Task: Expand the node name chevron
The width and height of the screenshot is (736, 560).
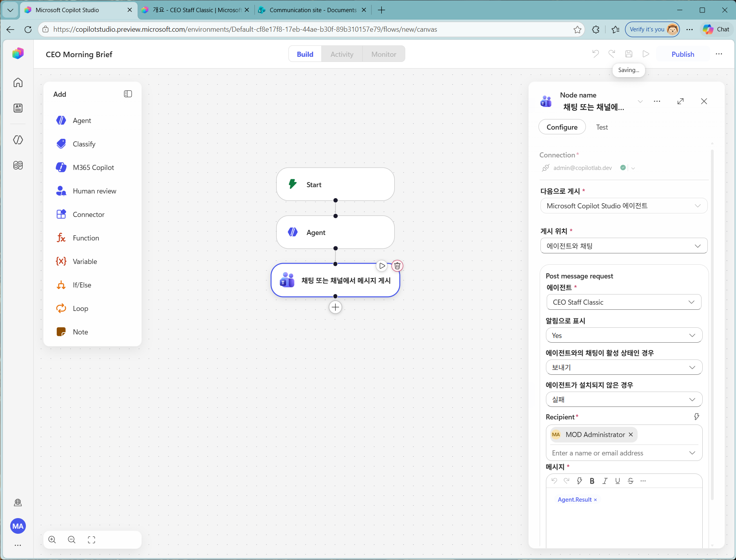Action: (x=640, y=101)
